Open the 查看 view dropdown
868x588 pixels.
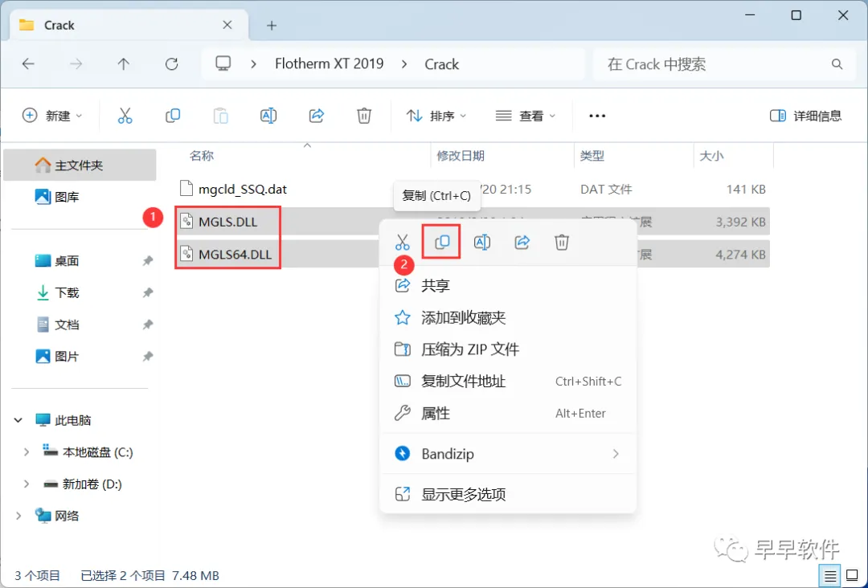point(526,116)
